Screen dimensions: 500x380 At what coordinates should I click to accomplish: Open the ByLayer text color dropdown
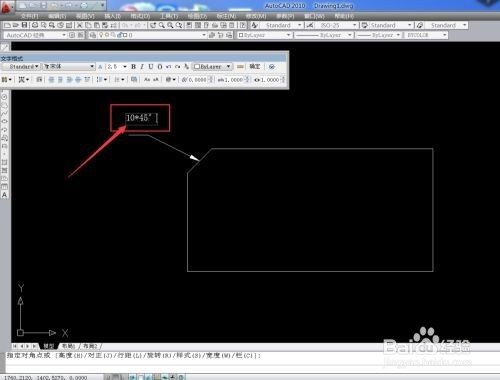point(212,67)
